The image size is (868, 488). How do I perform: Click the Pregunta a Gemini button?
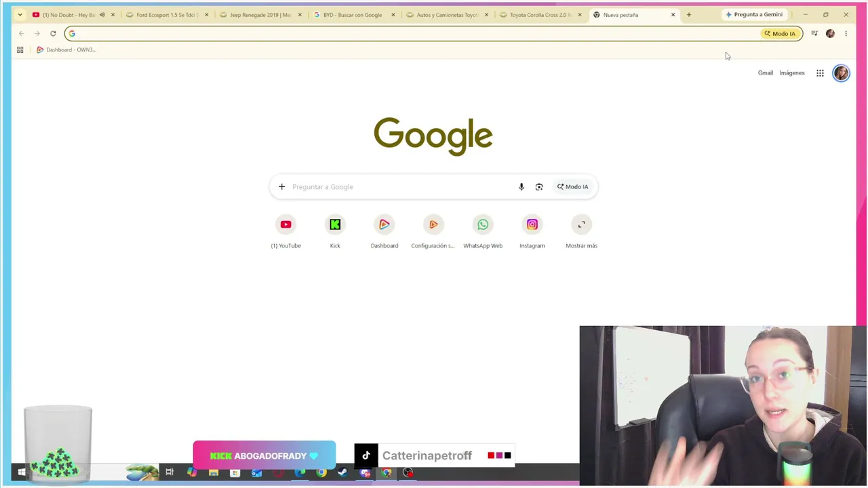click(x=754, y=14)
